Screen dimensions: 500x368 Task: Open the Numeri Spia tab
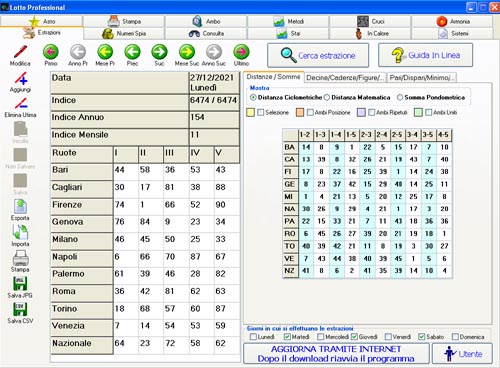(124, 33)
